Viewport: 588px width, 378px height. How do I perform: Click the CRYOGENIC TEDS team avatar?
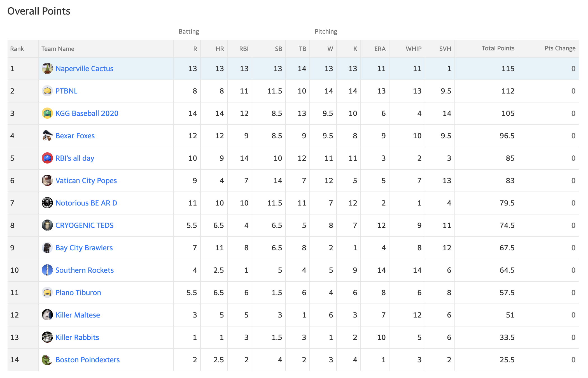click(47, 225)
